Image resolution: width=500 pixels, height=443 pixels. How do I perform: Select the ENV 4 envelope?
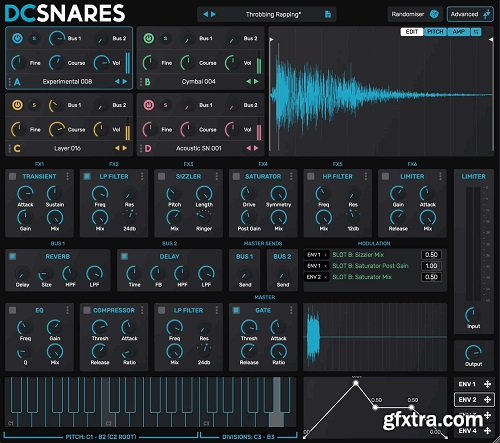[x=467, y=431]
